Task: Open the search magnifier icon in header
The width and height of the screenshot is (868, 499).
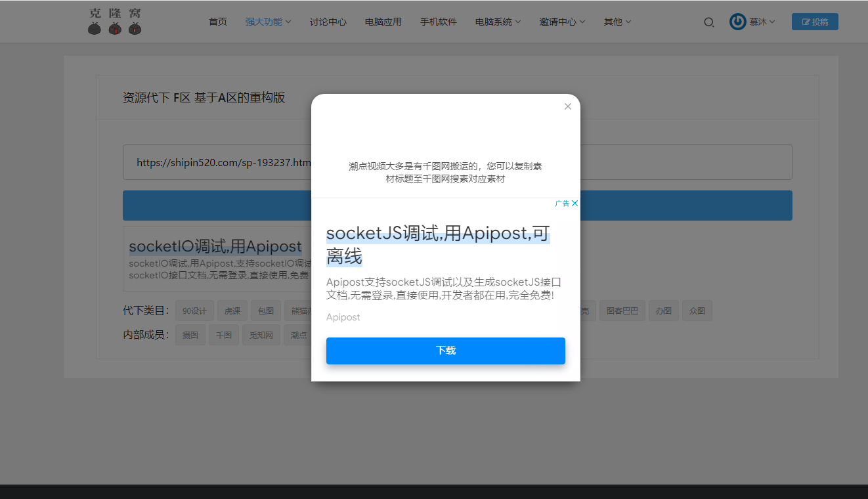Action: [708, 22]
